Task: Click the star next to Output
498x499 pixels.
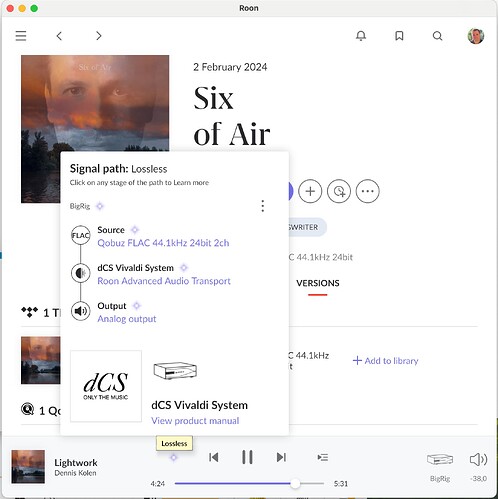Action: 137,306
